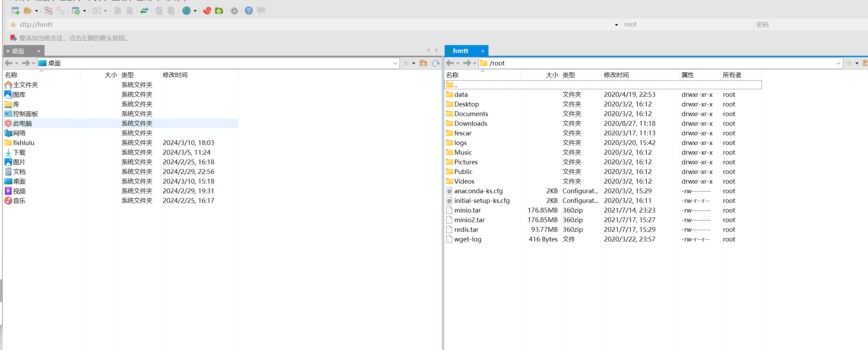Open Help with the question mark icon
This screenshot has height=350, width=868.
pyautogui.click(x=249, y=11)
